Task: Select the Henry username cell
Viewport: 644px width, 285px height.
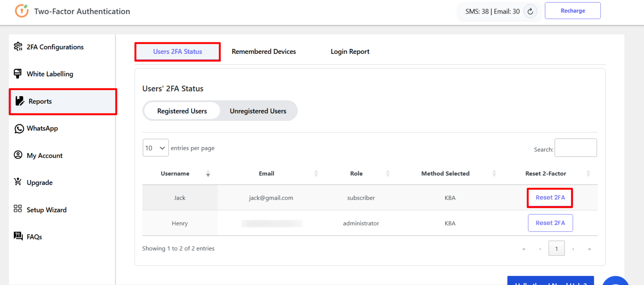Action: pyautogui.click(x=180, y=223)
